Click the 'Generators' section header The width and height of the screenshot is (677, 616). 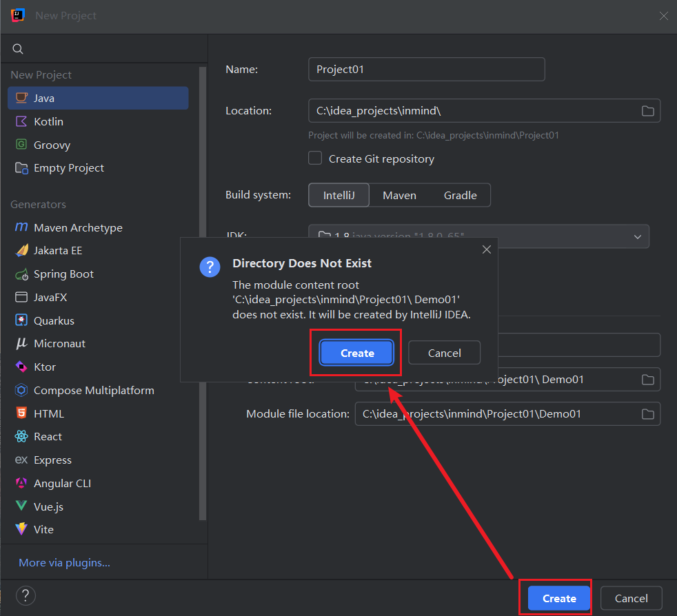tap(38, 205)
